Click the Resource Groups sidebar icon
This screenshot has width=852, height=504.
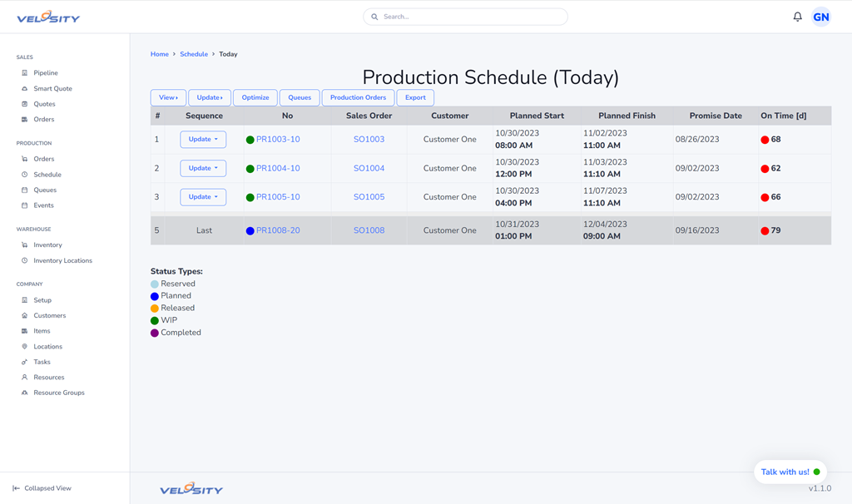click(24, 393)
